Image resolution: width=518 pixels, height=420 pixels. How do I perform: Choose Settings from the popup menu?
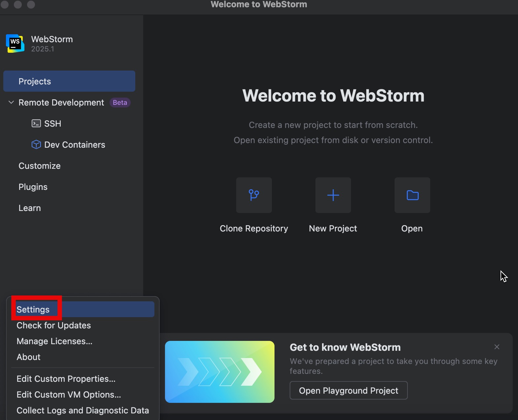[33, 310]
